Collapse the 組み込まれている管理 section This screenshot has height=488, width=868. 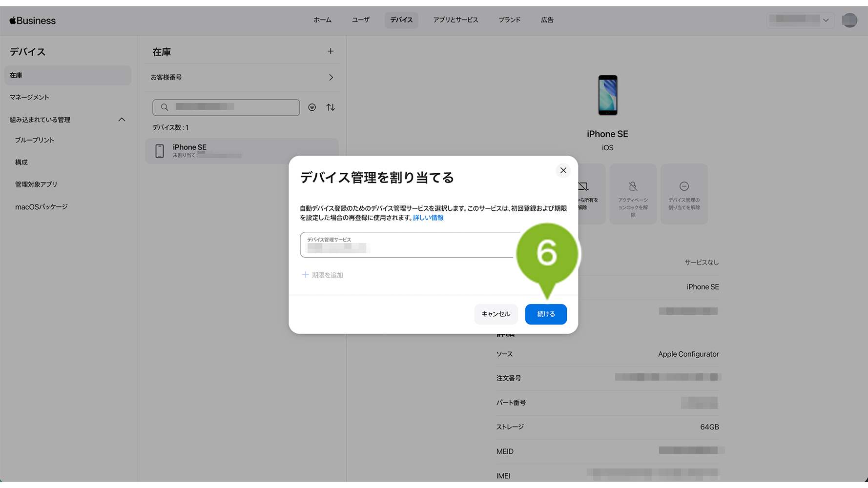pyautogui.click(x=122, y=120)
